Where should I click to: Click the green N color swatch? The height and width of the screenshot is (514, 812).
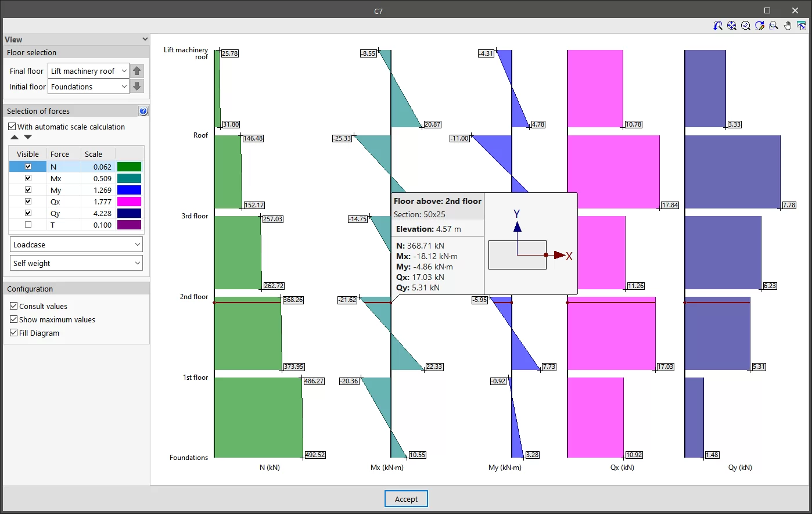tap(129, 167)
